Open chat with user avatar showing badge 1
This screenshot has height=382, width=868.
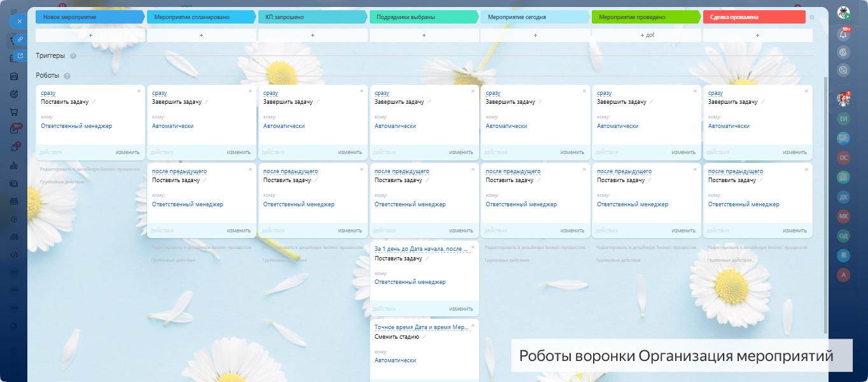coord(844,99)
